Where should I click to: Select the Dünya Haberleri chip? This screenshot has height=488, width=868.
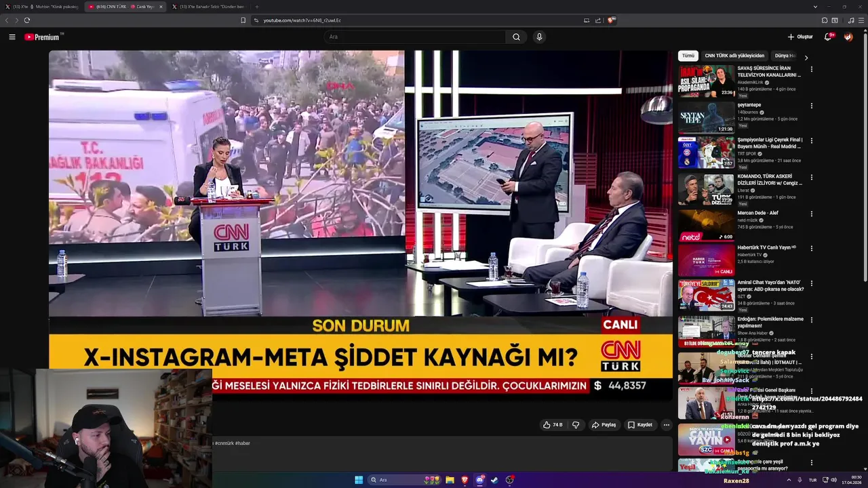tap(785, 56)
